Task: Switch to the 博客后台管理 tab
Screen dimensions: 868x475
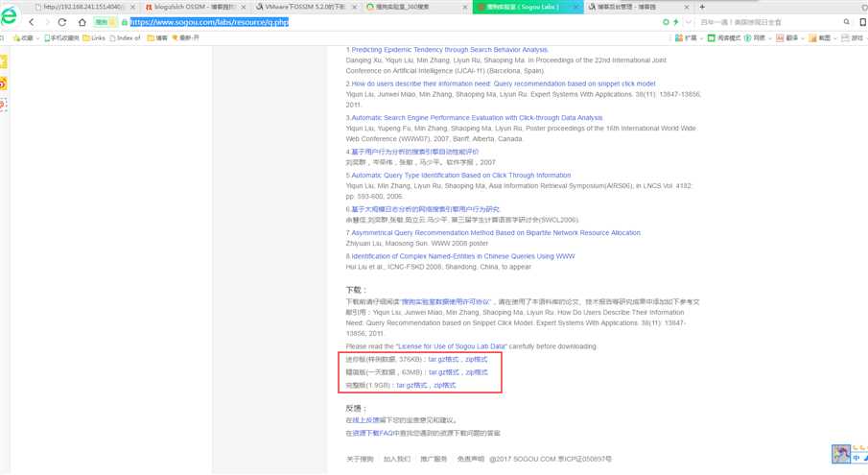Action: (x=638, y=8)
